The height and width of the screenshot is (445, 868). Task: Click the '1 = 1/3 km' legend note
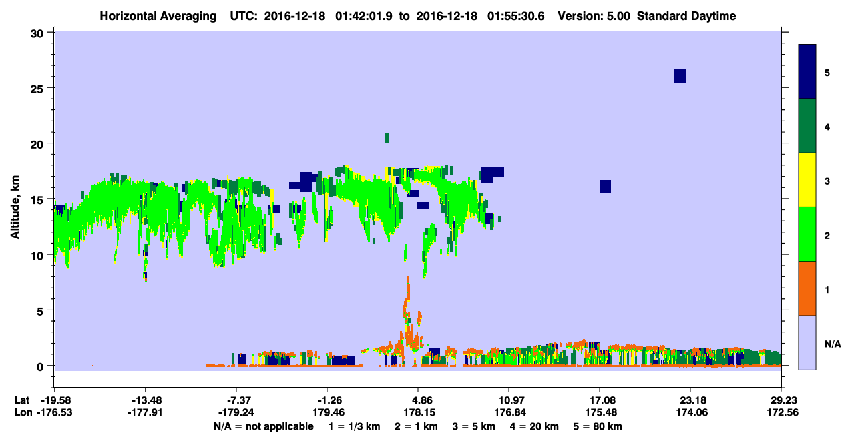[354, 426]
